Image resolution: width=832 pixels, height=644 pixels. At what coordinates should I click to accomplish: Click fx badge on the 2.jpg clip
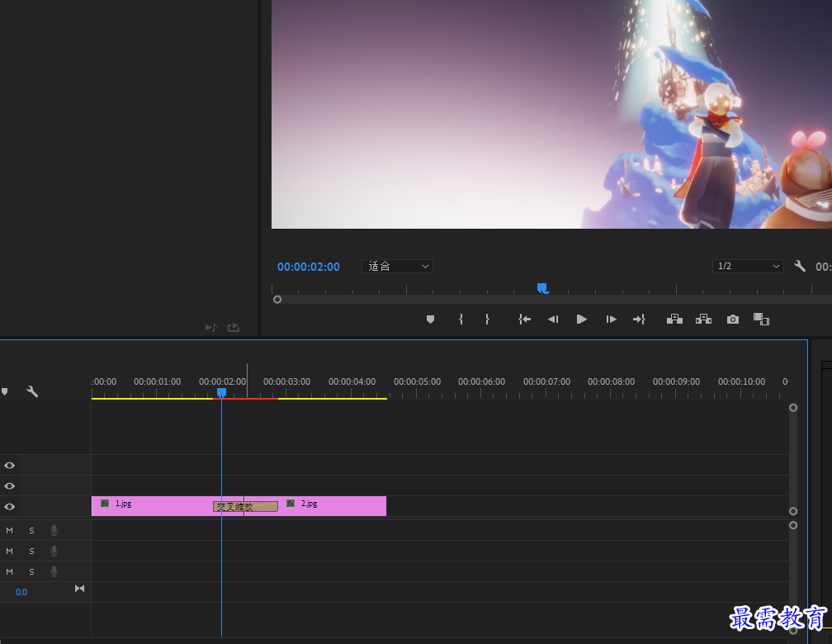[x=291, y=504]
